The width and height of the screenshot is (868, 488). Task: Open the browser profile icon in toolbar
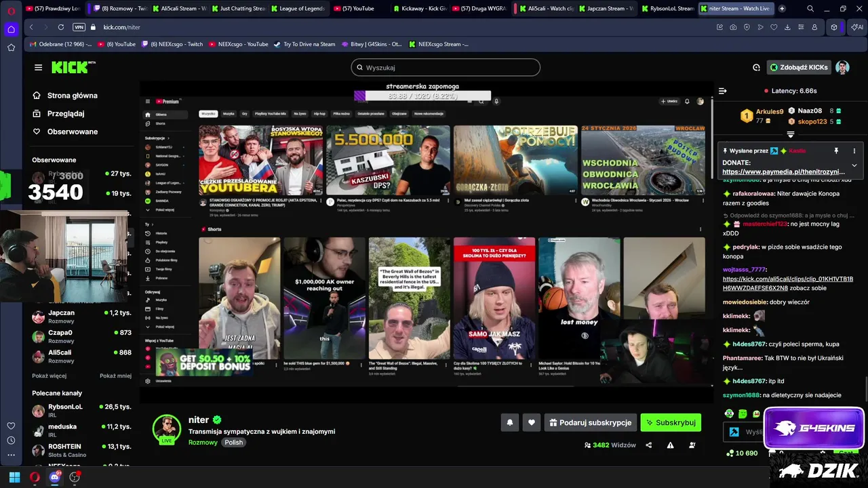click(814, 27)
